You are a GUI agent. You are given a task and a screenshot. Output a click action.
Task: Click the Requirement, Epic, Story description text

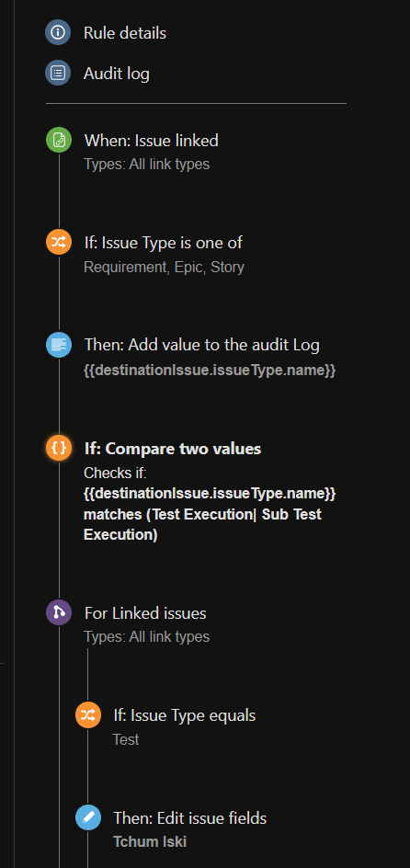(x=164, y=268)
